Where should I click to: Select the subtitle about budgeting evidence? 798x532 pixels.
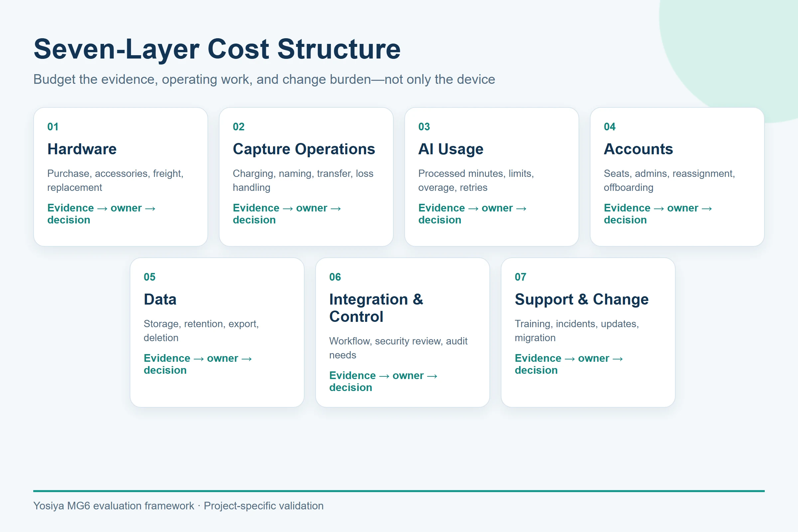(264, 79)
